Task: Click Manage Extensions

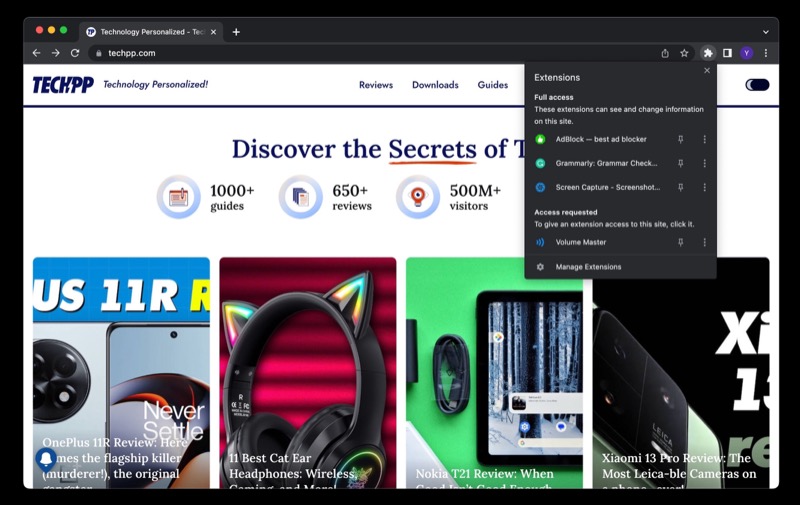Action: (x=620, y=267)
